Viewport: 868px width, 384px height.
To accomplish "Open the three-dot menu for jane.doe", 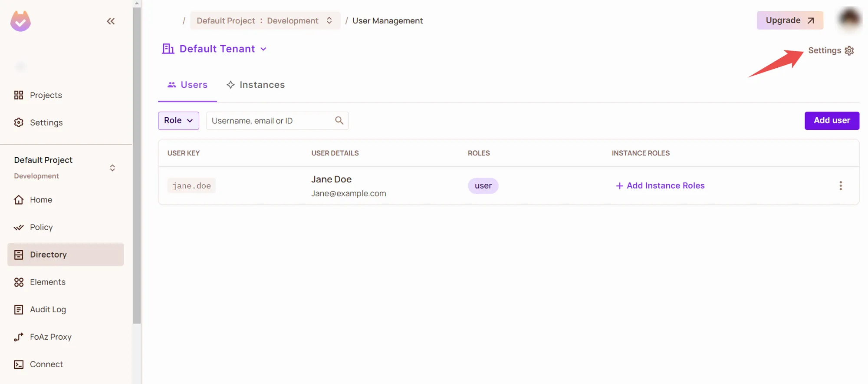I will (840, 186).
